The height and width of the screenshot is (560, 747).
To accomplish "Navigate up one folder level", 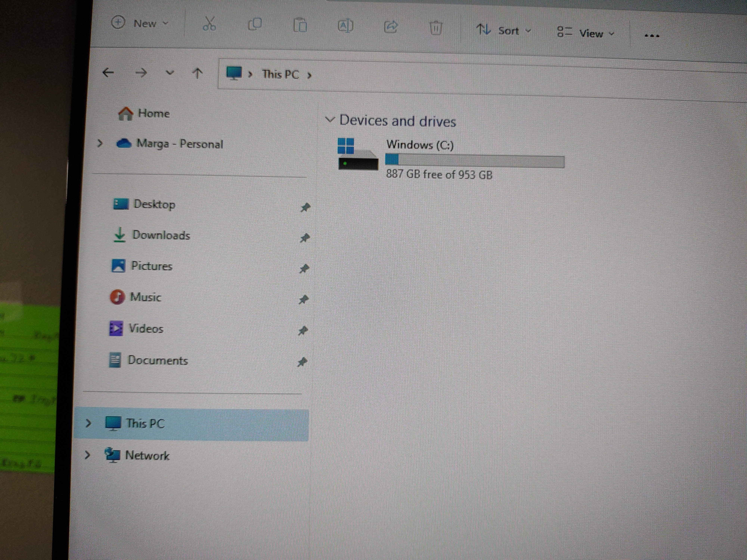I will pyautogui.click(x=198, y=73).
